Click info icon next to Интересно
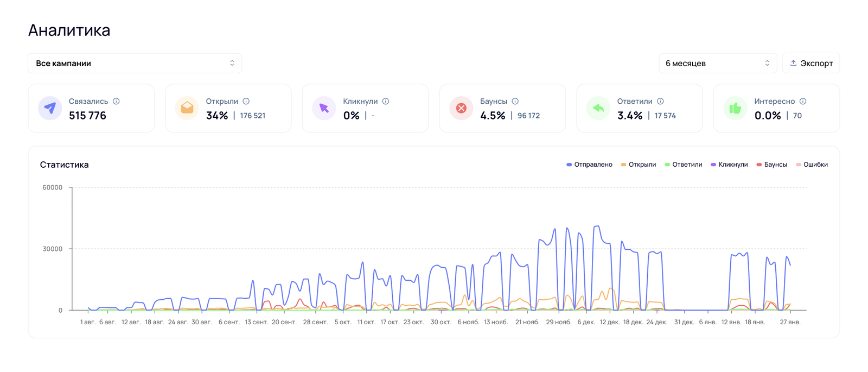Viewport: 868px width, 372px height. (x=803, y=101)
